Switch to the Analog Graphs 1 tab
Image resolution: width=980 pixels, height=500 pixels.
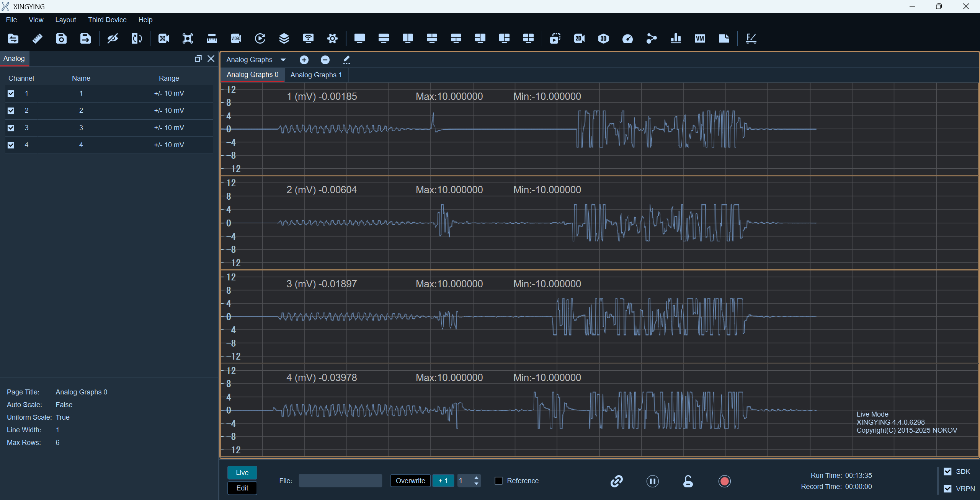coord(316,75)
